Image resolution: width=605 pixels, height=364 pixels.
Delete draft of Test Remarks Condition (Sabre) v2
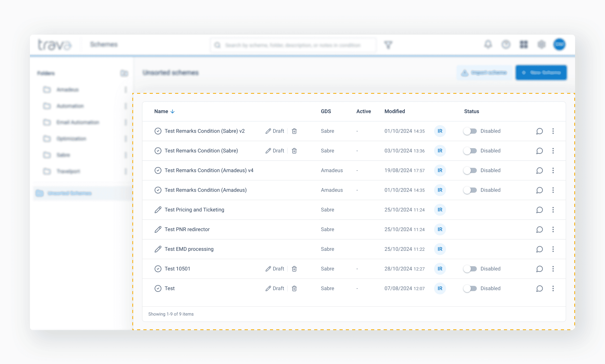tap(294, 131)
